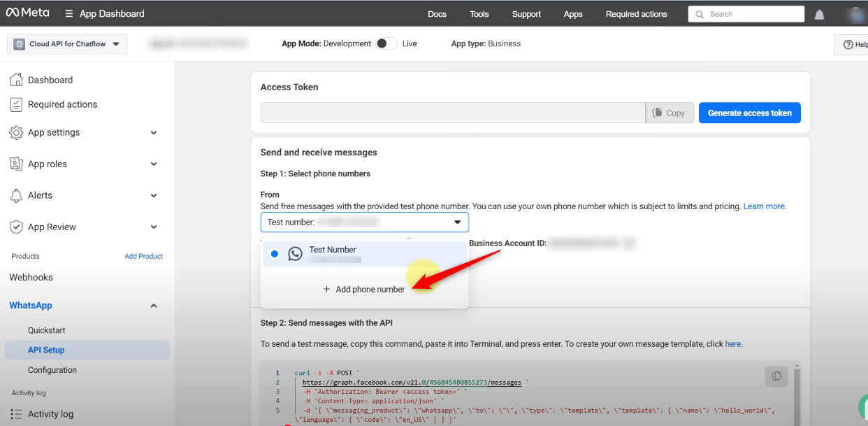Viewport: 868px width, 426px height.
Task: Click the App roles badge icon
Action: click(16, 164)
